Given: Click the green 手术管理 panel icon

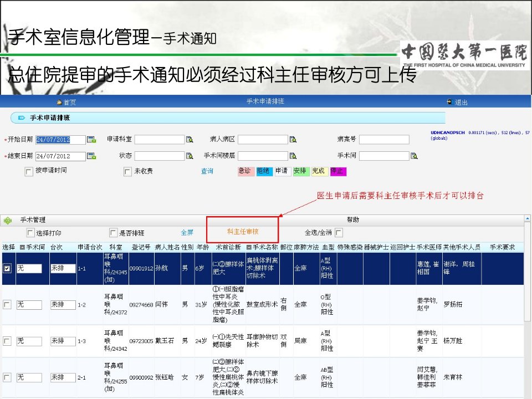Looking at the screenshot, I should click(x=7, y=221).
